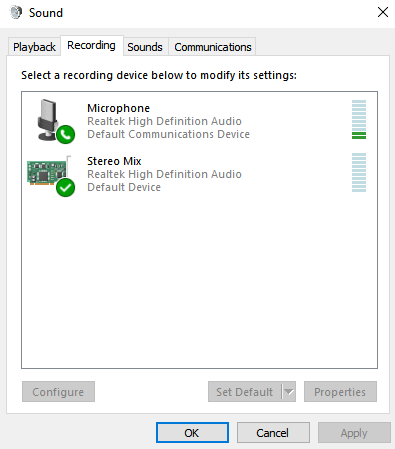Click the Stereo Mix level meter
This screenshot has width=395, height=449.
click(359, 172)
